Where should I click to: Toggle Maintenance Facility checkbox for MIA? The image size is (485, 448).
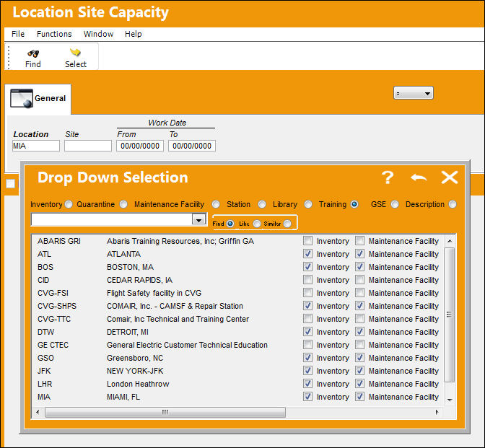click(x=359, y=396)
